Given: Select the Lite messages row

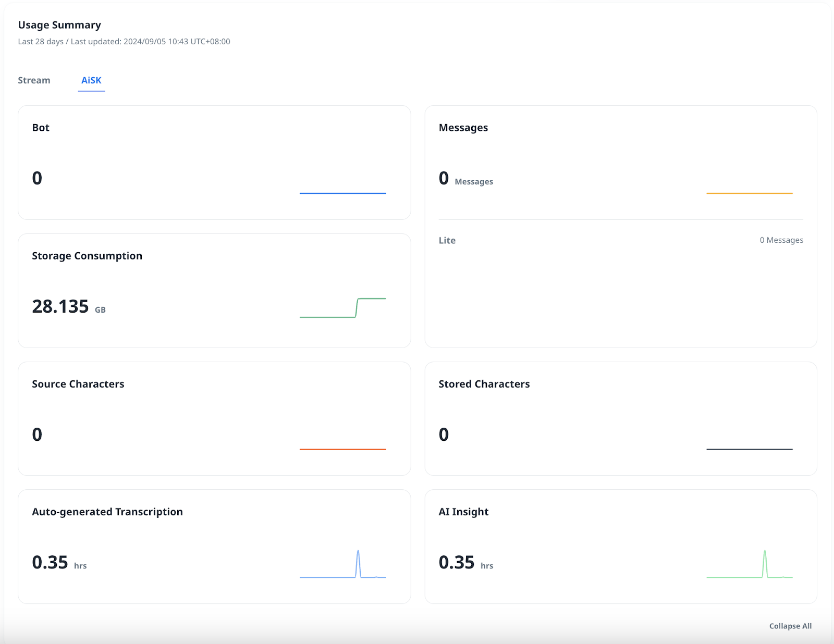Looking at the screenshot, I should (x=620, y=240).
